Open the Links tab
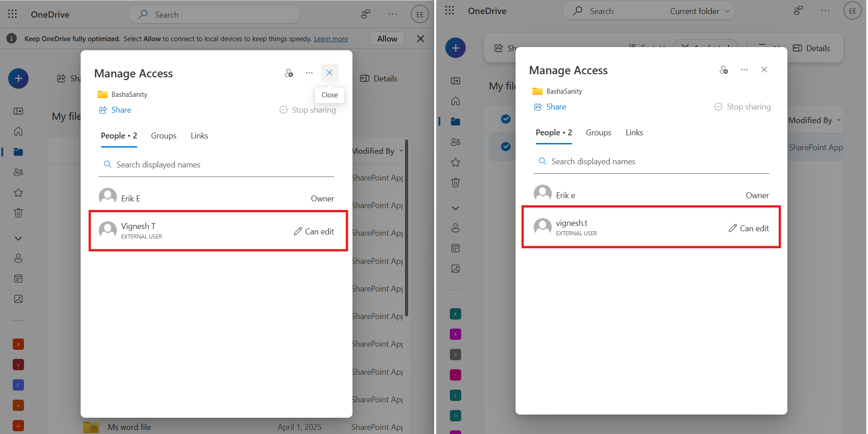 [x=199, y=135]
